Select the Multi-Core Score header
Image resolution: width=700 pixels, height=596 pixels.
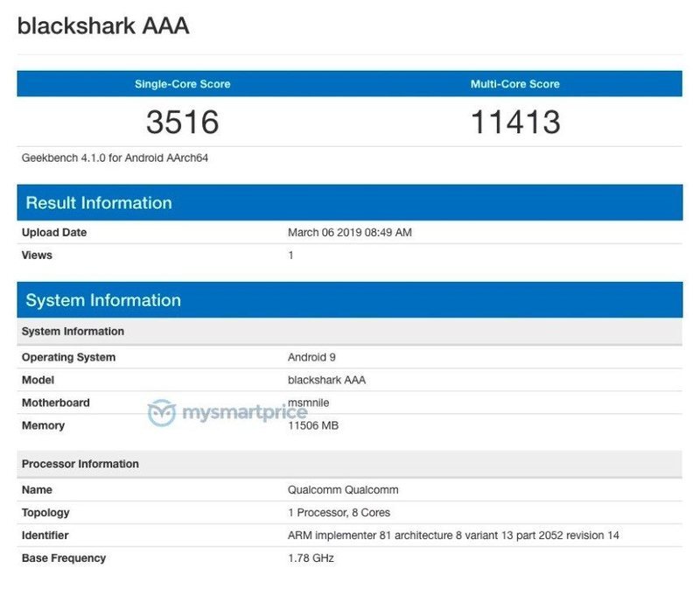point(514,84)
